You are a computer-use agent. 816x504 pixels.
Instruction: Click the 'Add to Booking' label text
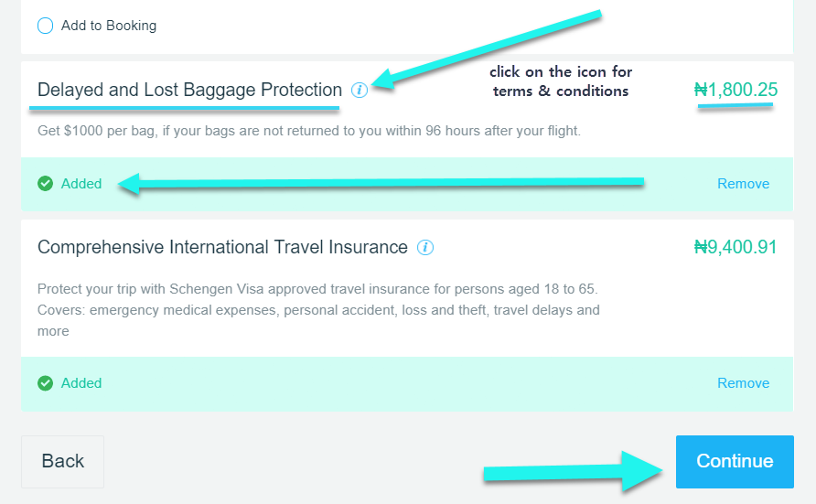(x=109, y=26)
